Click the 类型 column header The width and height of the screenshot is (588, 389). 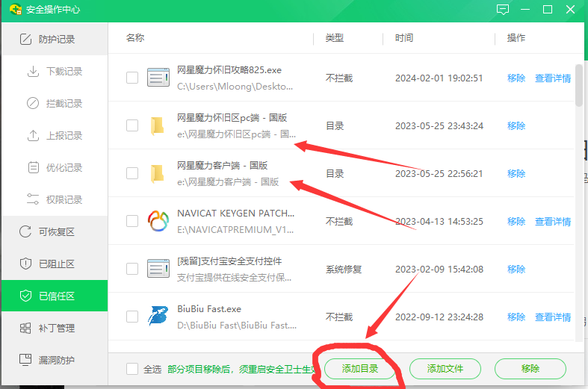(x=335, y=38)
